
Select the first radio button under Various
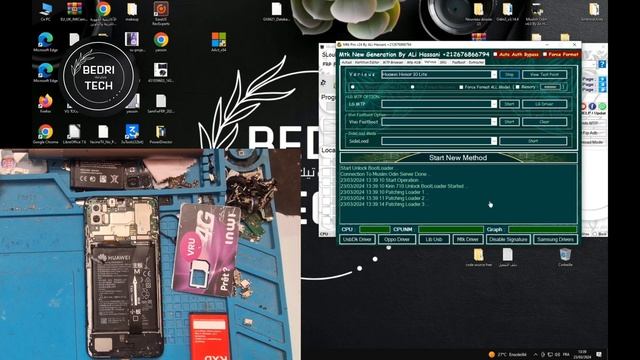tap(353, 87)
